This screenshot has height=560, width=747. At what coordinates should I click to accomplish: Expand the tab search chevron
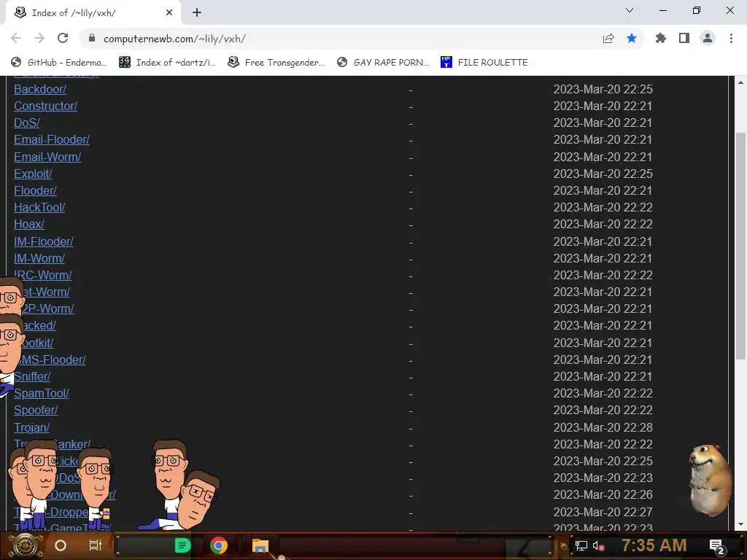[630, 10]
